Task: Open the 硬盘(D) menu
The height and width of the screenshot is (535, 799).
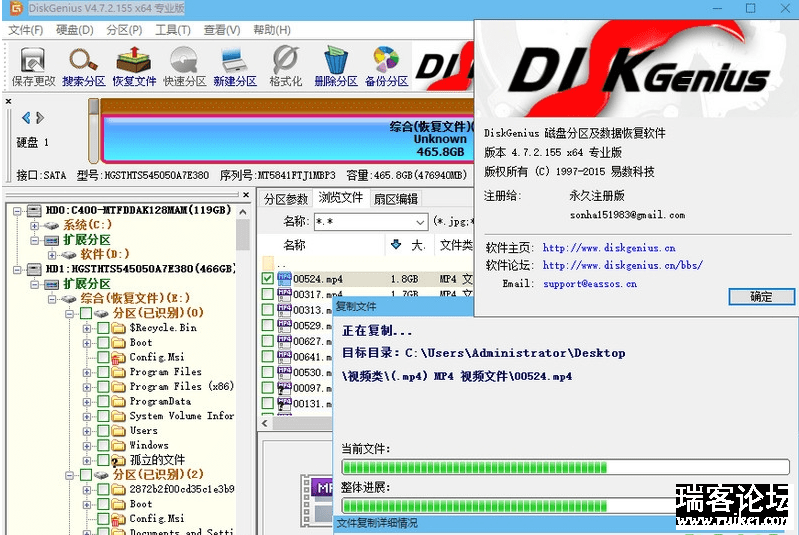Action: point(74,30)
